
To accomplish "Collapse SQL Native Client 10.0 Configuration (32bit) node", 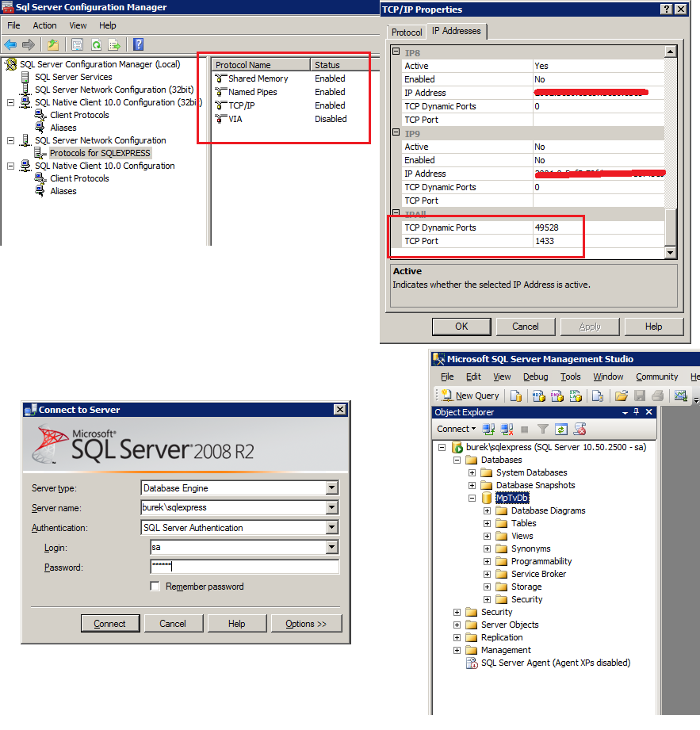I will [x=11, y=102].
